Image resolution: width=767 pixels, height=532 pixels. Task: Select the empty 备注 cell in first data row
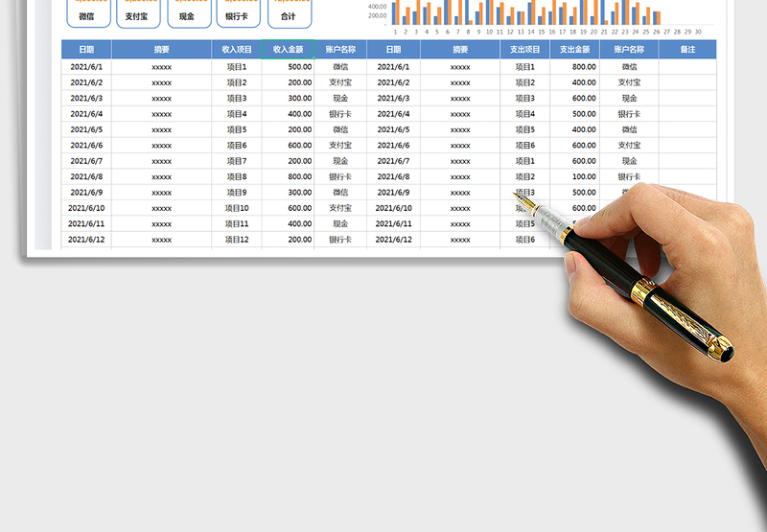(x=686, y=67)
